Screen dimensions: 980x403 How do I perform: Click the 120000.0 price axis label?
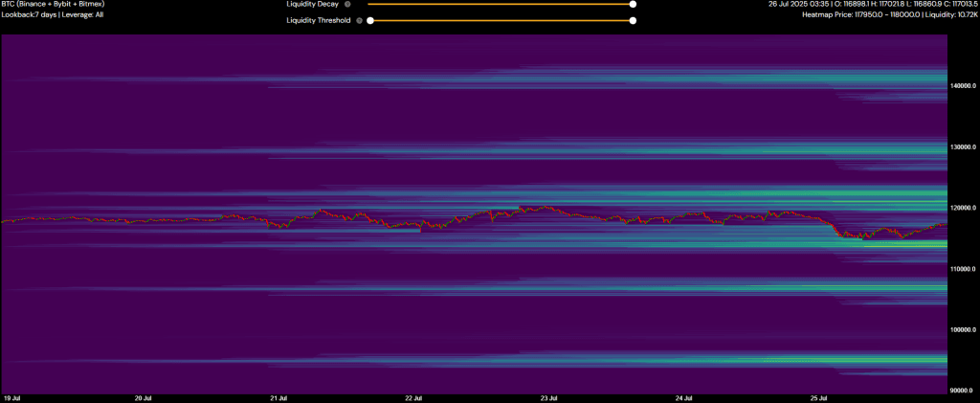[x=963, y=208]
